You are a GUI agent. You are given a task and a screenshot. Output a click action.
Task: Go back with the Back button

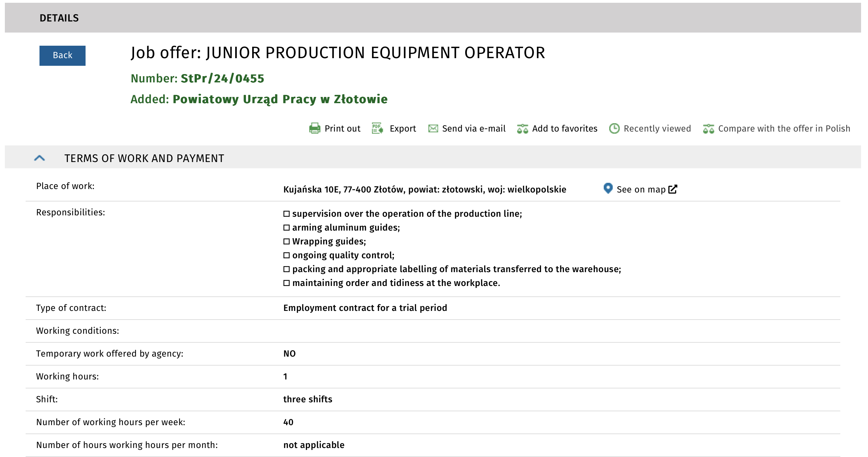62,55
